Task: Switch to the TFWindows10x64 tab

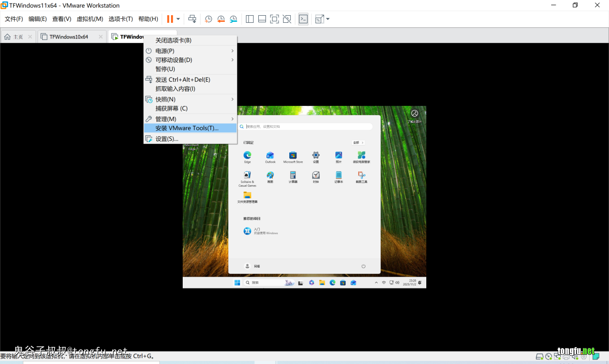Action: tap(69, 37)
